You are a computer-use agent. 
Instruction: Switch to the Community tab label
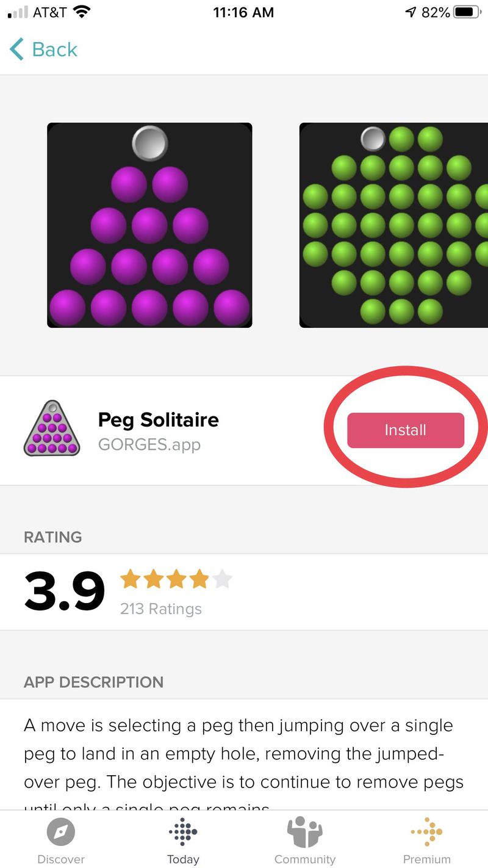click(304, 859)
